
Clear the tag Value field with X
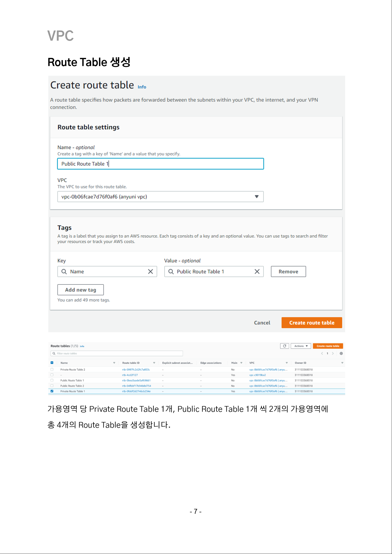257,271
